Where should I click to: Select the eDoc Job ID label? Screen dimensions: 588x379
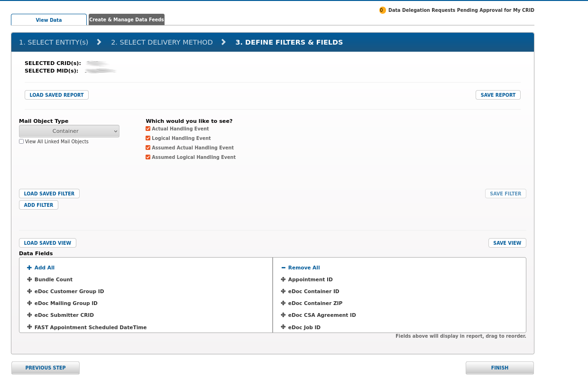304,327
